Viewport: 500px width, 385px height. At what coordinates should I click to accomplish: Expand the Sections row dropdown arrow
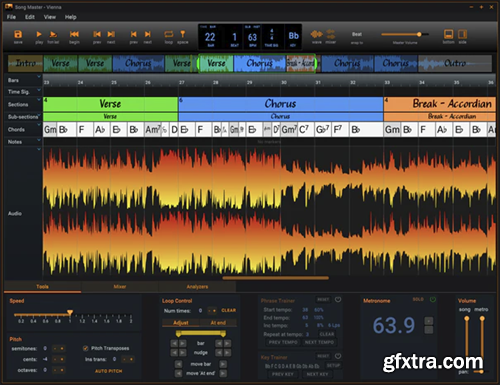(39, 99)
